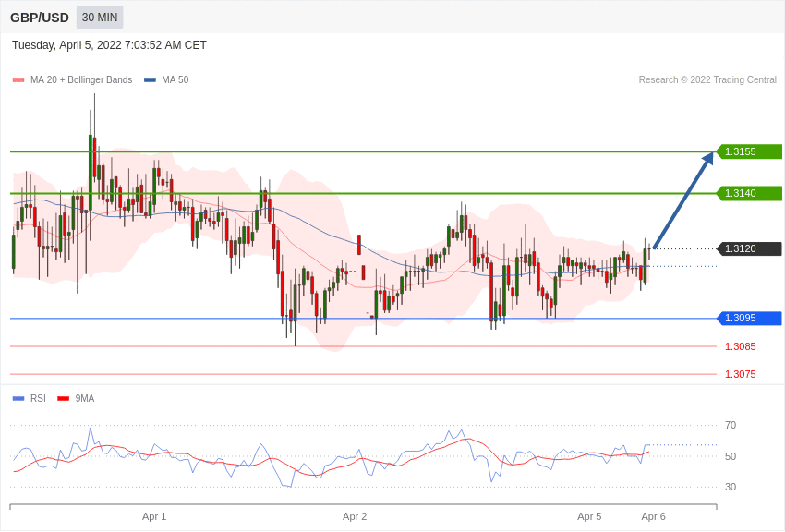Click the RSI 50 level label

click(x=731, y=456)
